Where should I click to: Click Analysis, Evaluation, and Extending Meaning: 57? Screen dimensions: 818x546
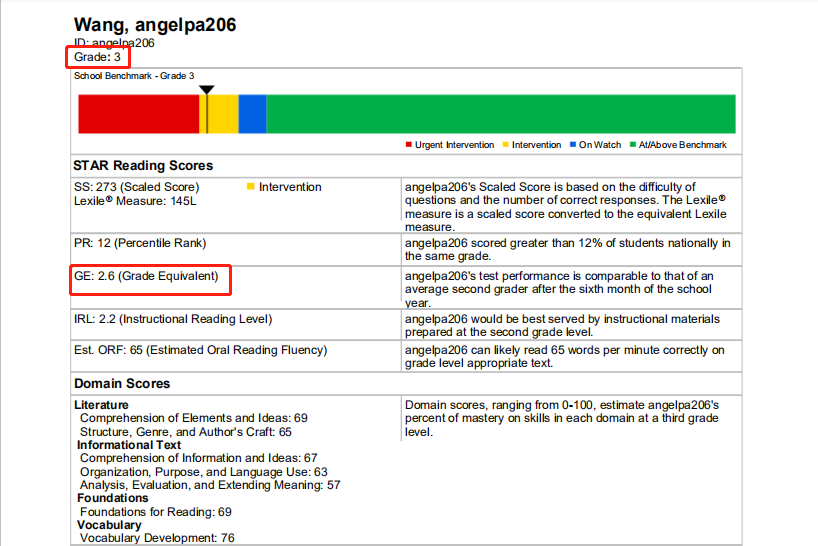click(210, 485)
